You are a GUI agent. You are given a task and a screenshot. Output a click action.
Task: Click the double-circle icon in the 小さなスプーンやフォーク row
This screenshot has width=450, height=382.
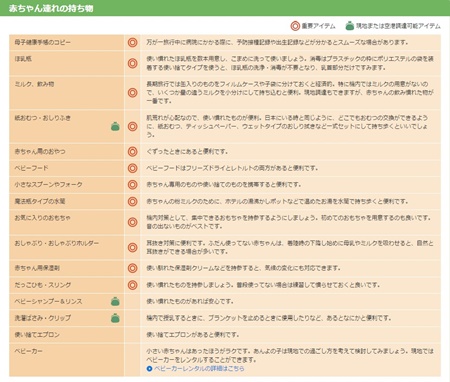(132, 185)
